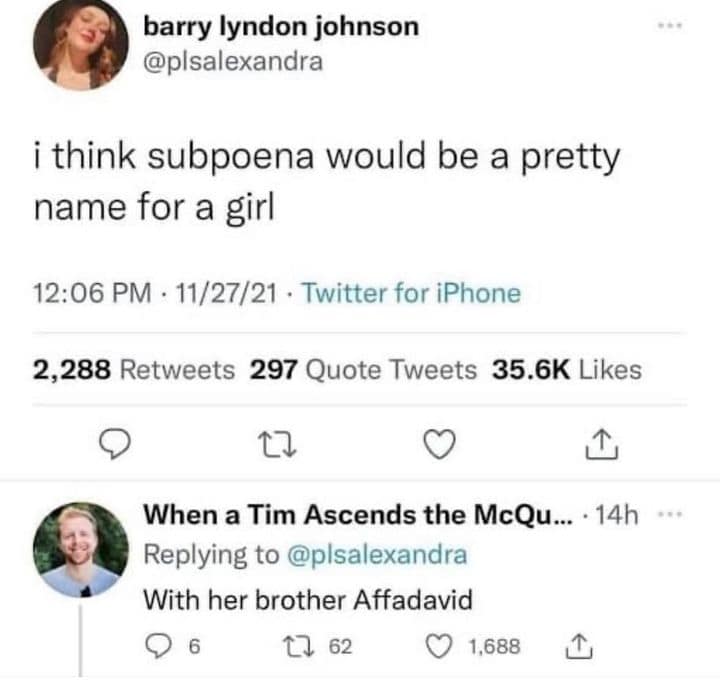View the 297 Quote Tweets
The height and width of the screenshot is (699, 720).
pyautogui.click(x=363, y=370)
